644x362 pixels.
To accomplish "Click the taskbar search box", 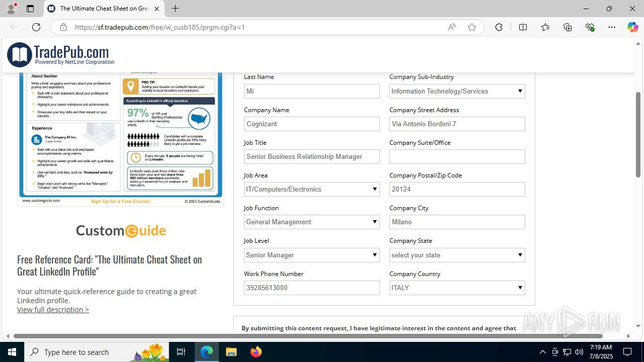I will tap(98, 352).
